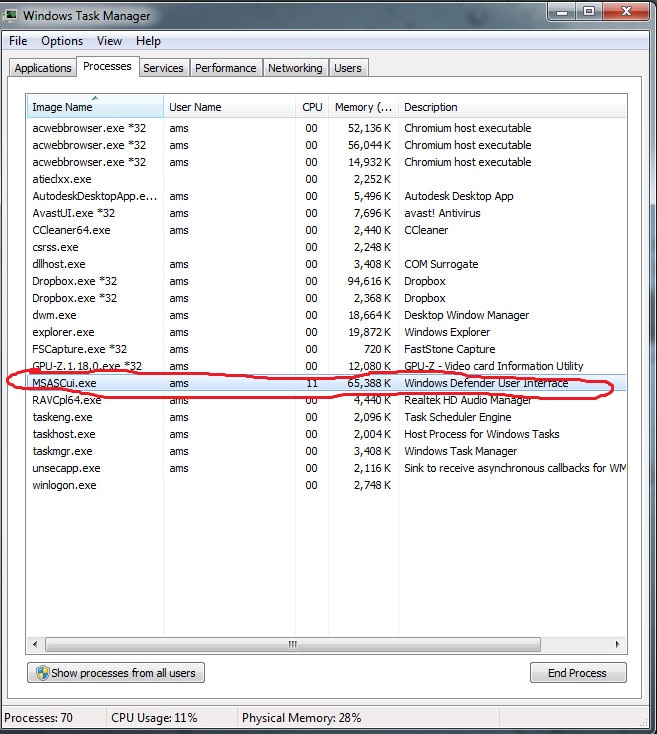Sort by Memory column header

(x=364, y=107)
